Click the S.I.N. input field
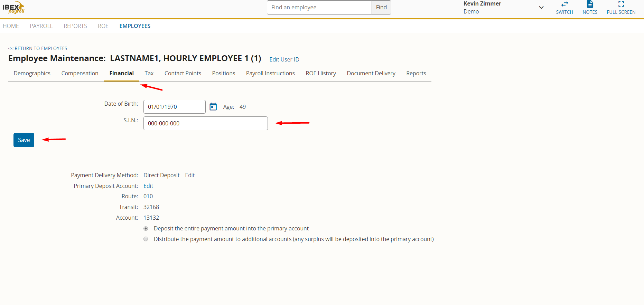Viewport: 644px width, 305px height. (x=206, y=123)
